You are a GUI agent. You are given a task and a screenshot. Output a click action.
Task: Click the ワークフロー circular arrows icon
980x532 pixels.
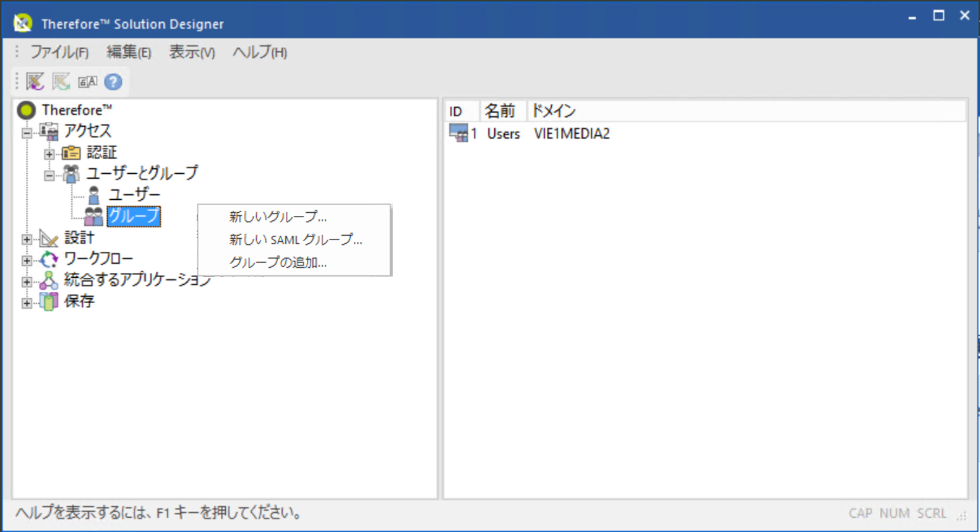pyautogui.click(x=49, y=259)
